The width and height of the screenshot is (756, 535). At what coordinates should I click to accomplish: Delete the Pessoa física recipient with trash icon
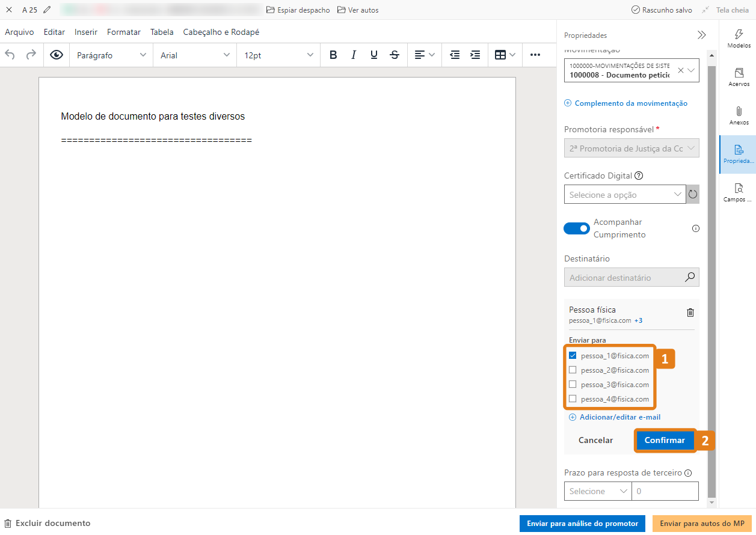(690, 313)
